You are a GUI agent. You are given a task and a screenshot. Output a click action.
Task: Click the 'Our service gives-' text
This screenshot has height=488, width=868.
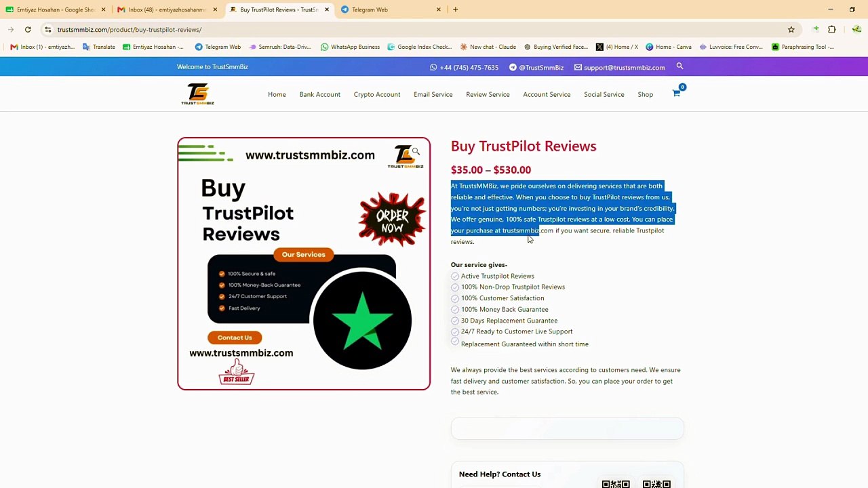click(x=479, y=265)
